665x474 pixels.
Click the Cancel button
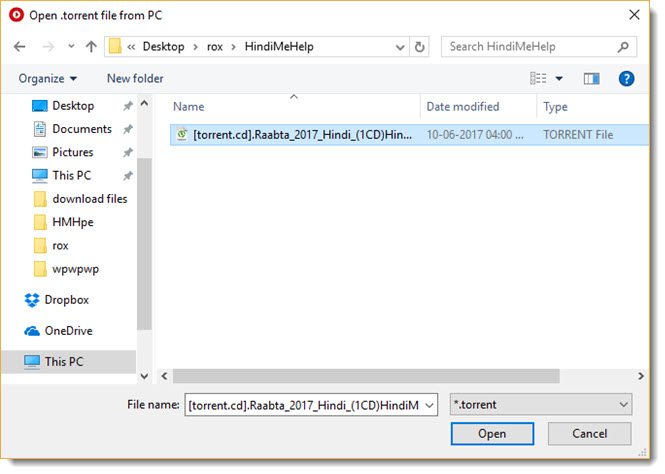click(x=589, y=434)
